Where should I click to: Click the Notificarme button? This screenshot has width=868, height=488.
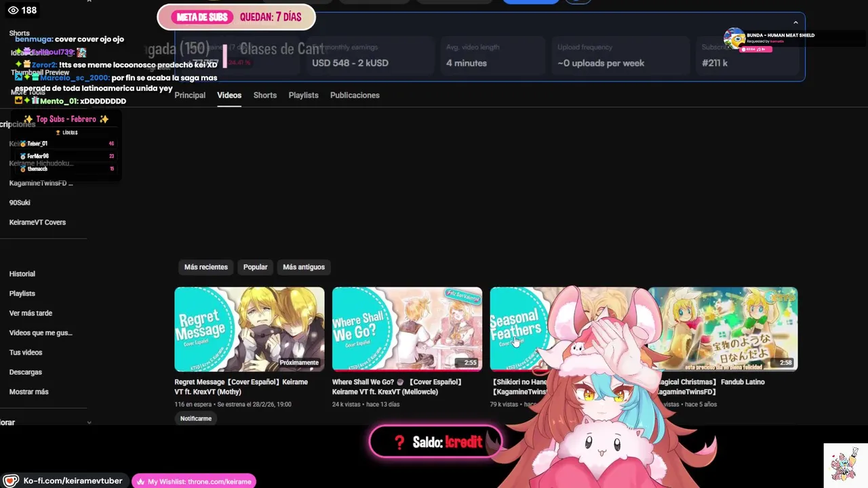pos(196,419)
